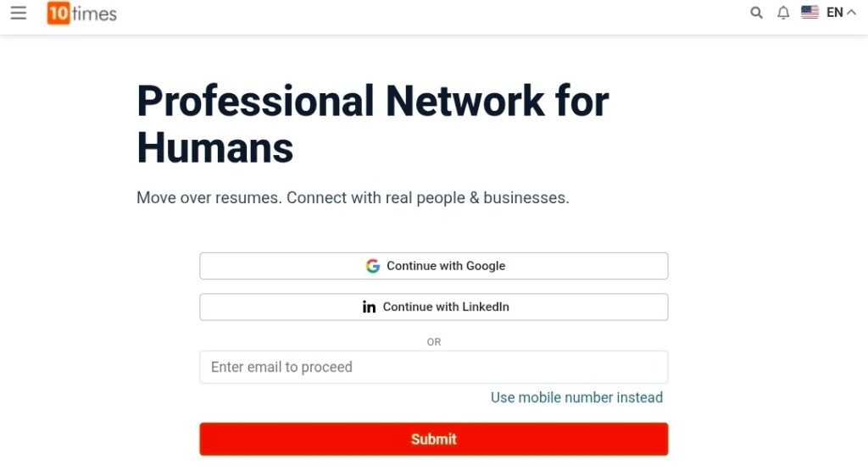Screen dimensions: 868x470
Task: Click the "OR" separator text
Action: [x=434, y=342]
